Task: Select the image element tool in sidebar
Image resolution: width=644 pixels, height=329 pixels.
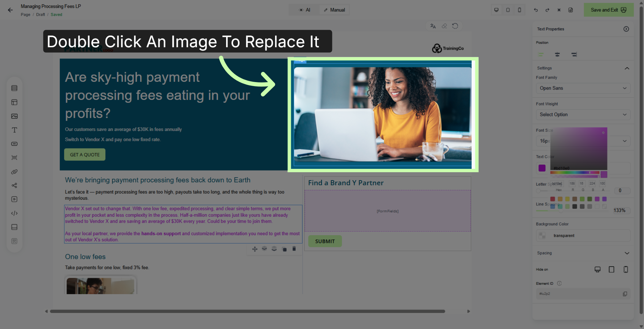Action: pyautogui.click(x=14, y=116)
